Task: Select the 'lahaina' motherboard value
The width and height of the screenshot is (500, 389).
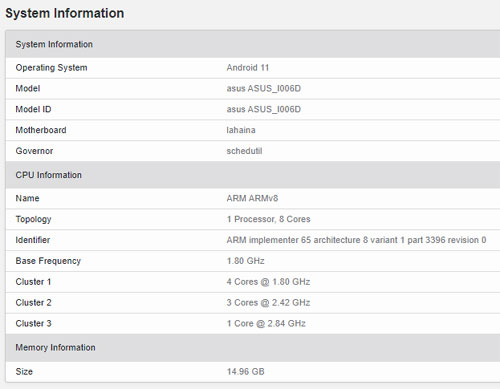Action: 241,130
